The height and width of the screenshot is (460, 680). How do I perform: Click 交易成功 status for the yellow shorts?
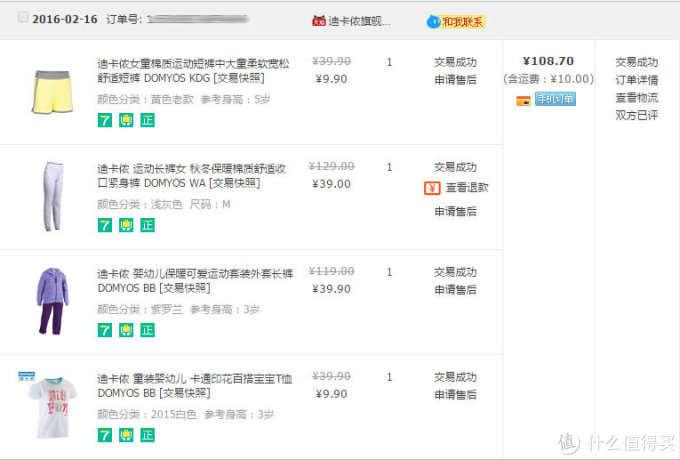[455, 62]
